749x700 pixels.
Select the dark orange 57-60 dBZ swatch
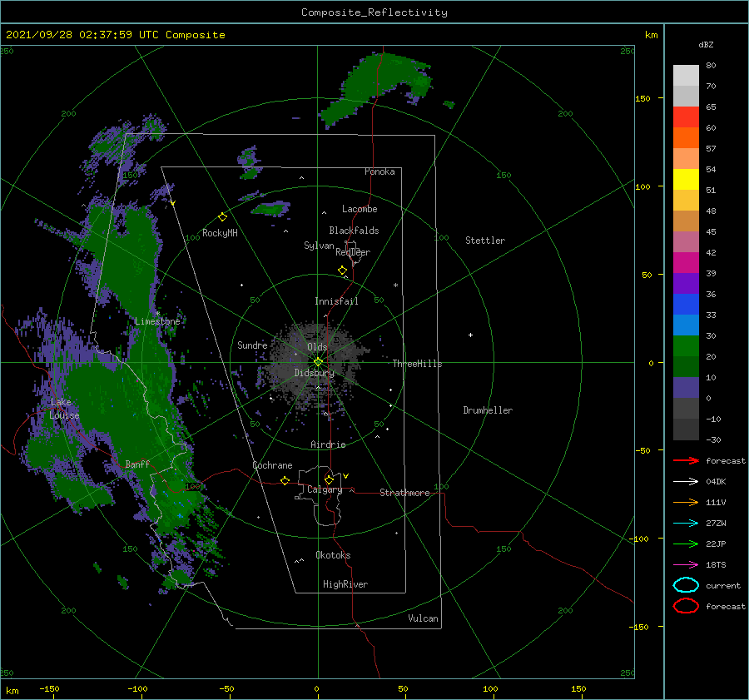[x=686, y=137]
